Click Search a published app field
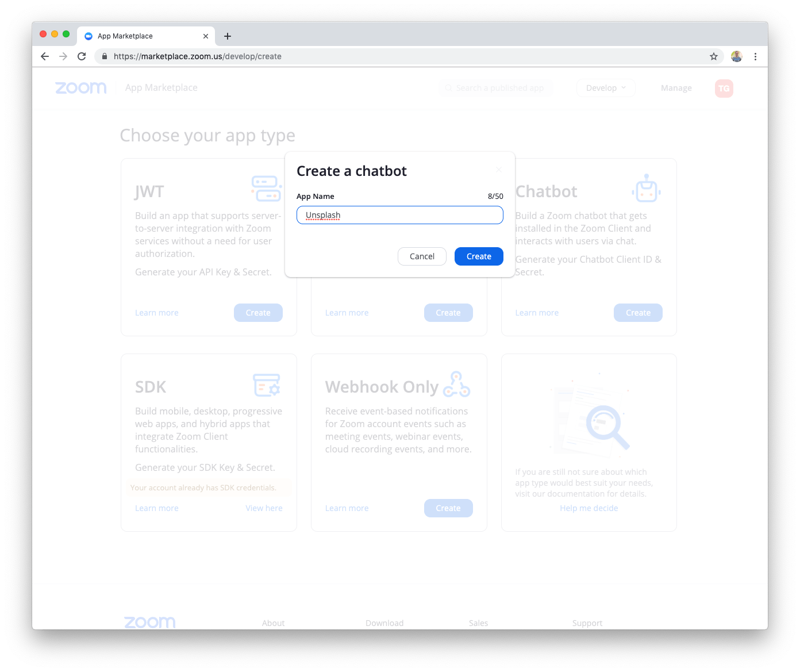 click(x=495, y=88)
